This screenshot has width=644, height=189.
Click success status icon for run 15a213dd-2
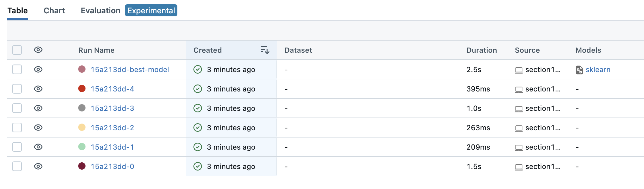[198, 128]
